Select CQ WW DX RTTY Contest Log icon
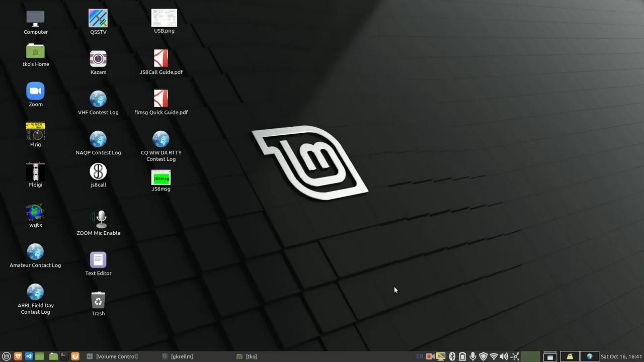Viewport: 644px width, 362px height. pyautogui.click(x=161, y=139)
